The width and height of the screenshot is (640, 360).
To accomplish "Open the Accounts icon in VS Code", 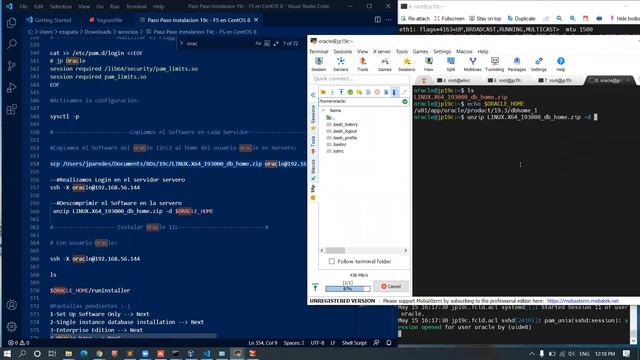I will tap(11, 305).
